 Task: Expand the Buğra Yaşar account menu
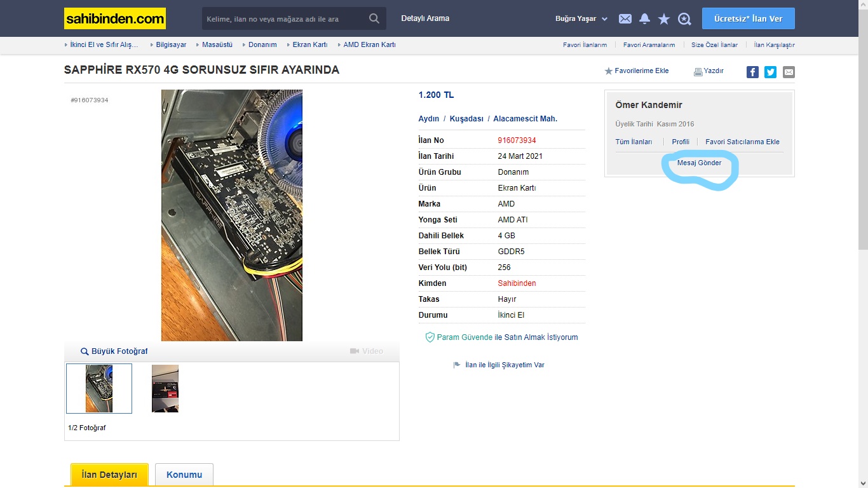coord(581,19)
